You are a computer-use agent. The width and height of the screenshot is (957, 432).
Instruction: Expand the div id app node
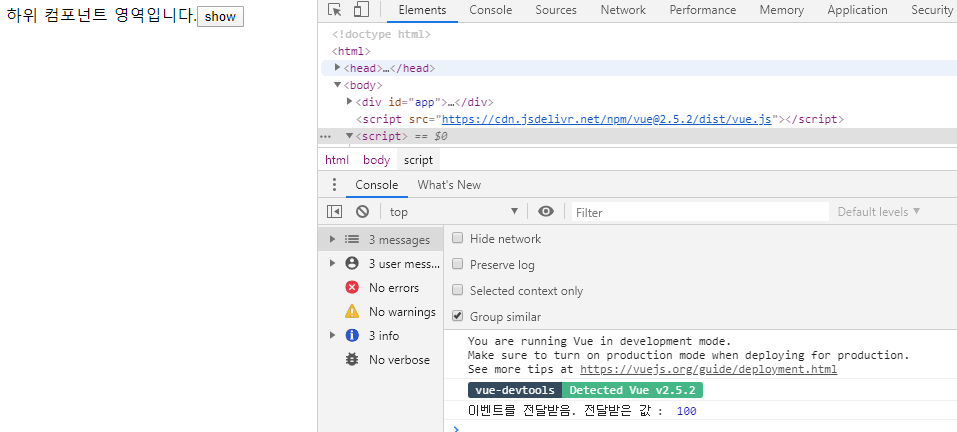click(350, 101)
